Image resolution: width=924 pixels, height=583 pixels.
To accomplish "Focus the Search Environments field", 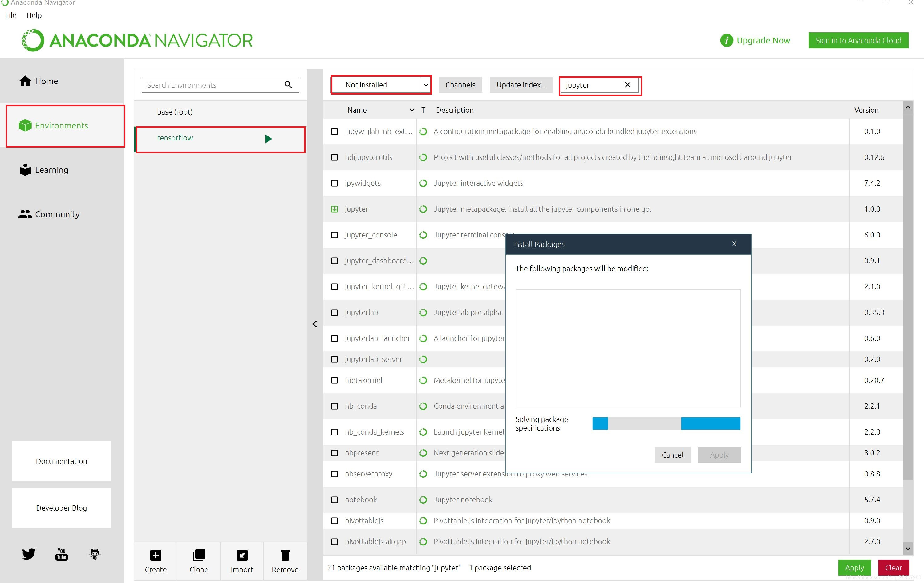I will click(220, 84).
